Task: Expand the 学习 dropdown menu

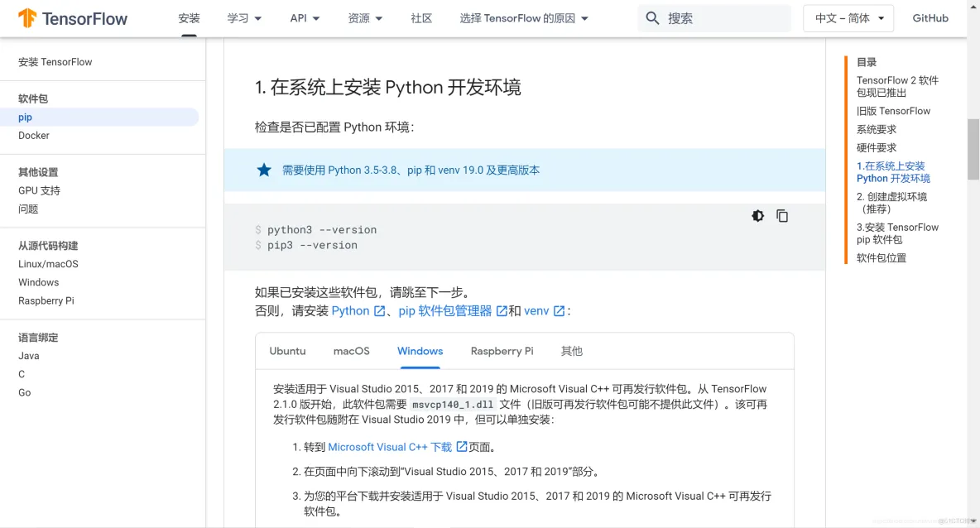Action: [243, 18]
